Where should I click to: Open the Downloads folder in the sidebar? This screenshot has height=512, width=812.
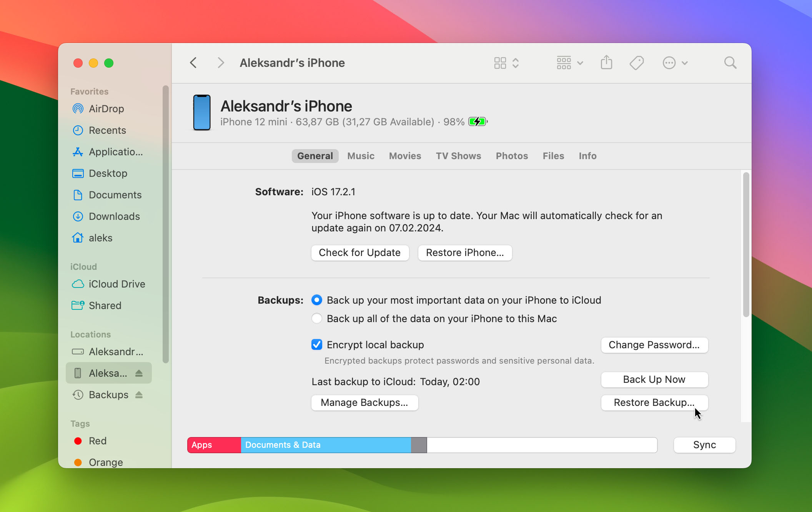[114, 216]
